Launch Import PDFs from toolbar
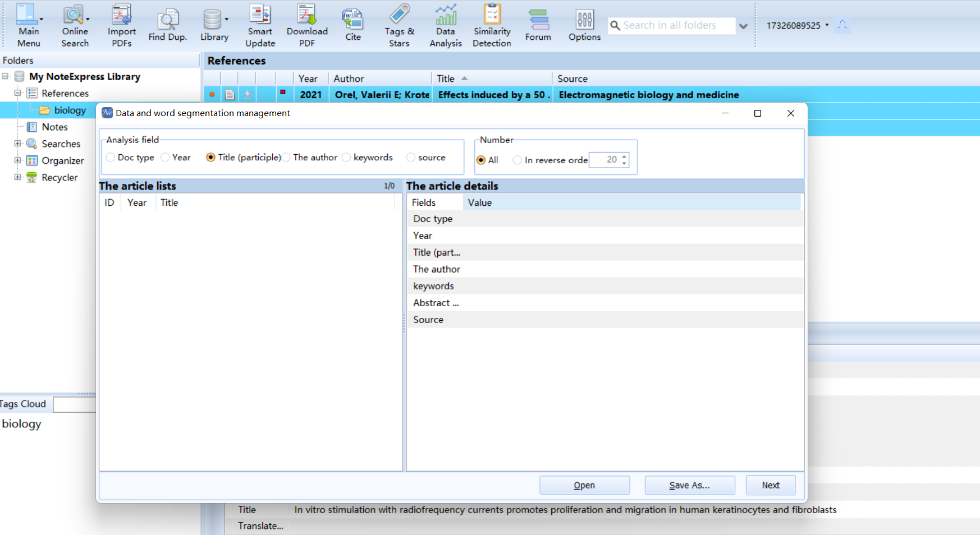 coord(122,25)
